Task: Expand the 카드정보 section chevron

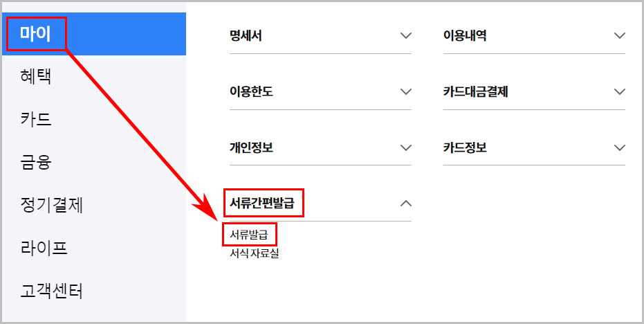Action: [619, 147]
